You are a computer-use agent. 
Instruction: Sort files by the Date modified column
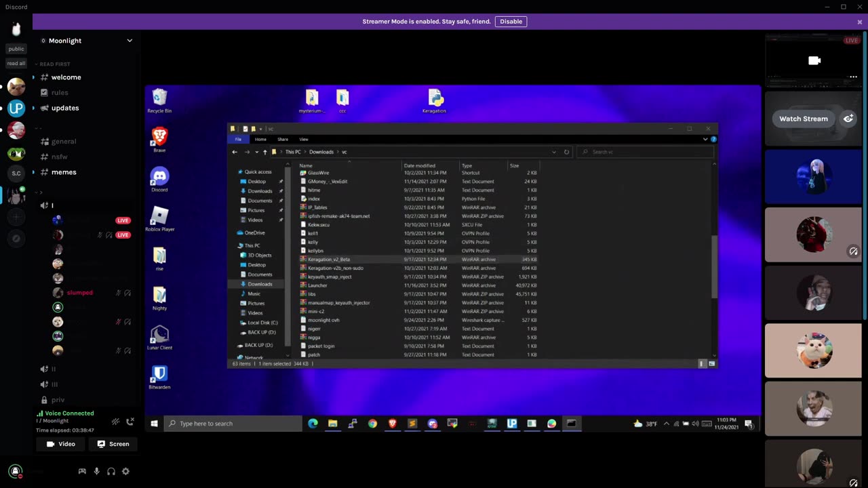coord(420,165)
